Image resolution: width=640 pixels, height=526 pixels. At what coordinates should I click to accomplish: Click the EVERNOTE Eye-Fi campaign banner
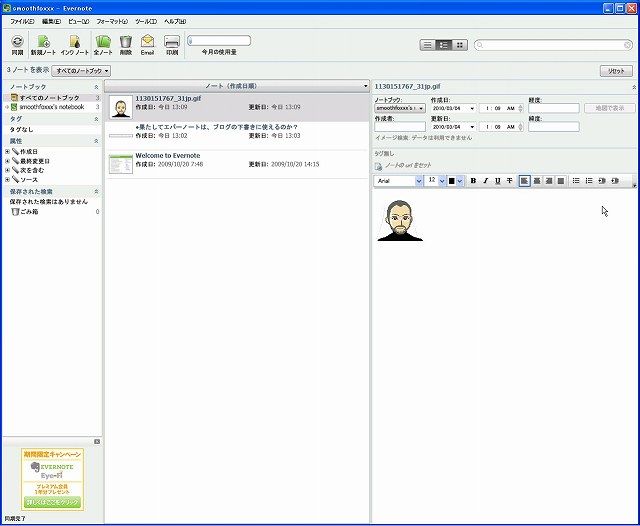[52, 479]
